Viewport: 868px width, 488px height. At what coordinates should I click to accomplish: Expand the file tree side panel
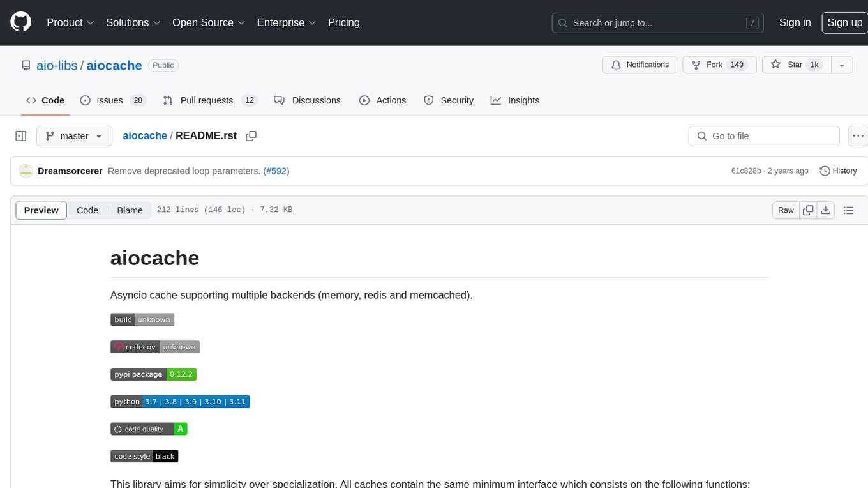pyautogui.click(x=20, y=136)
